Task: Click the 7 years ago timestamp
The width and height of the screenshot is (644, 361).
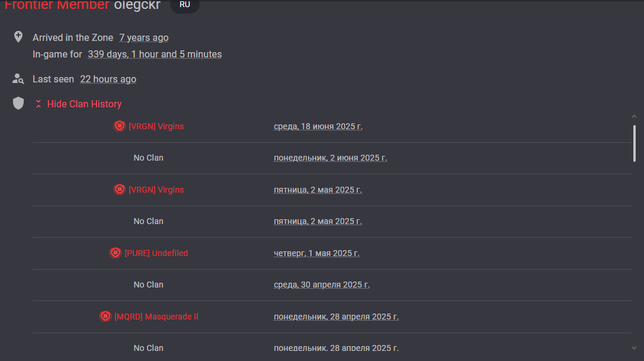Action: point(144,38)
